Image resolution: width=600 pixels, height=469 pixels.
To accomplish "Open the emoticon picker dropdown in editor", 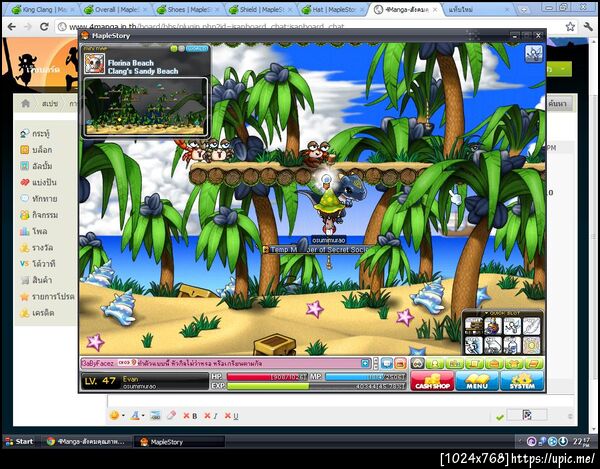I will tap(116, 415).
